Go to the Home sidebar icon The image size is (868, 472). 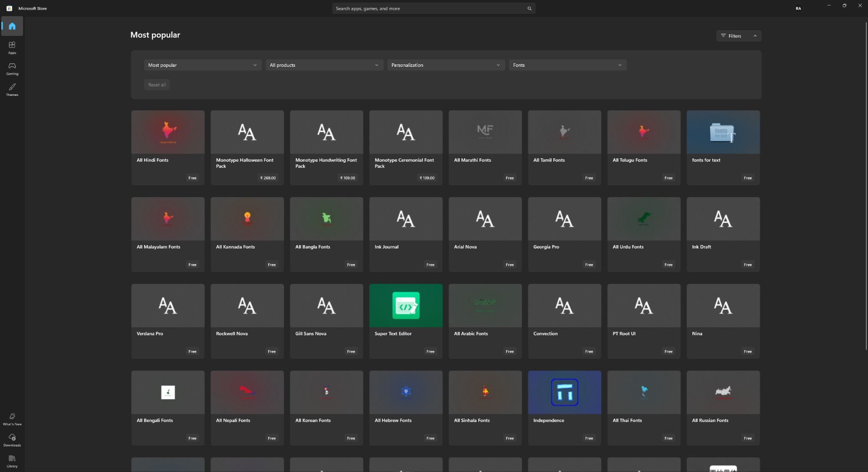[x=12, y=26]
